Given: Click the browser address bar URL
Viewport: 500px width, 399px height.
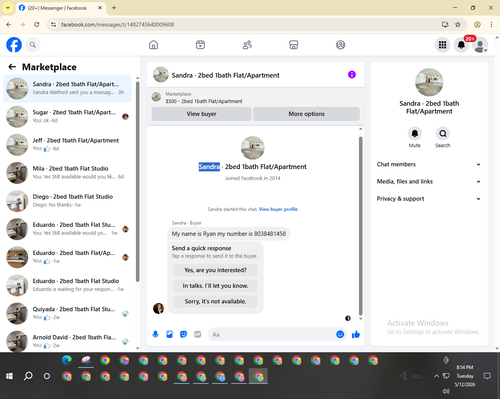Looking at the screenshot, I should click(117, 24).
